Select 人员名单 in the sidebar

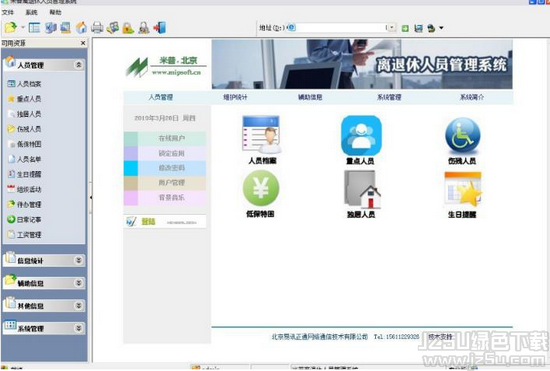coord(25,159)
